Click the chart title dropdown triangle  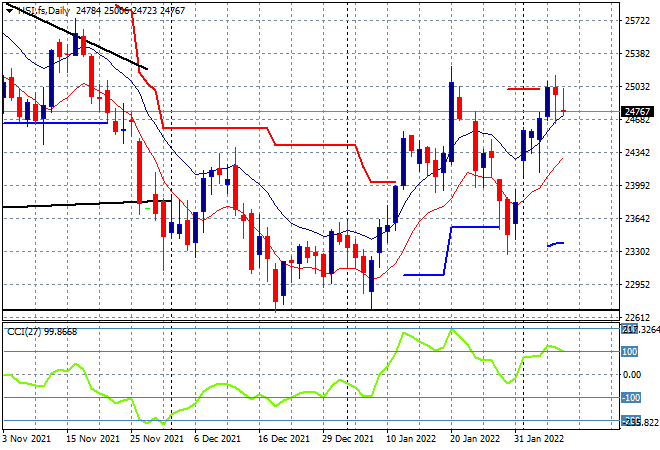click(x=9, y=11)
